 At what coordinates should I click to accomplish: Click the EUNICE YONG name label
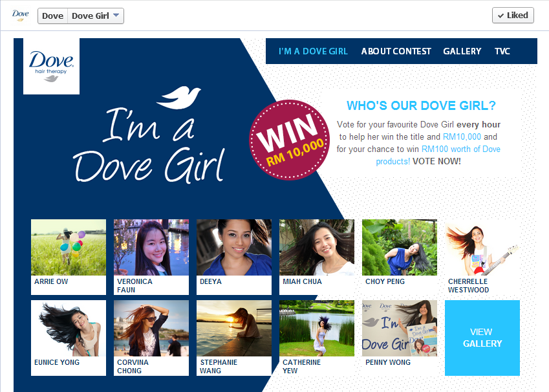point(57,362)
